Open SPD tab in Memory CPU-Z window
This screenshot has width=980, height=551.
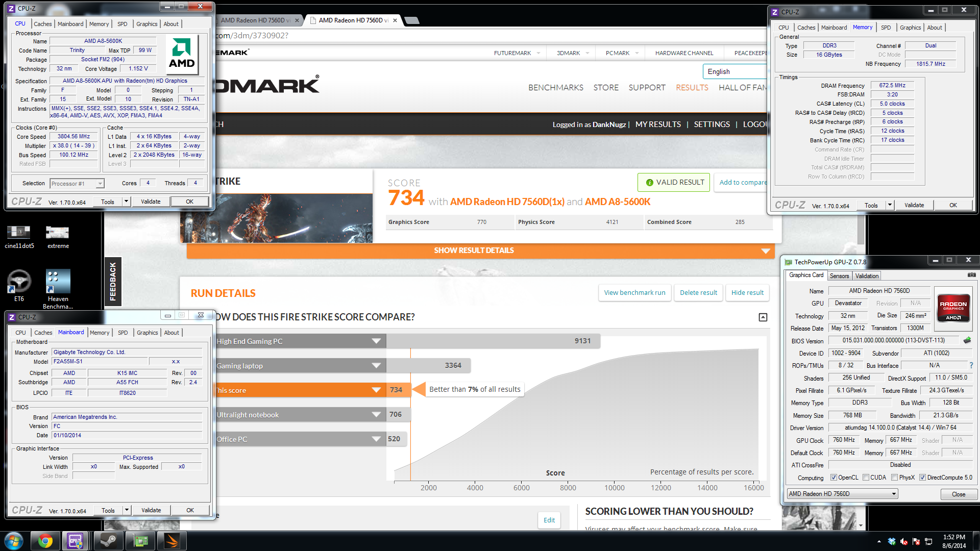tap(886, 28)
